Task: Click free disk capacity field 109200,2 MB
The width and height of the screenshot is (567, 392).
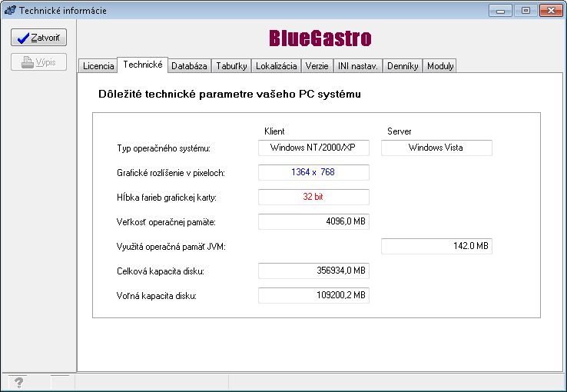Action: pos(313,295)
